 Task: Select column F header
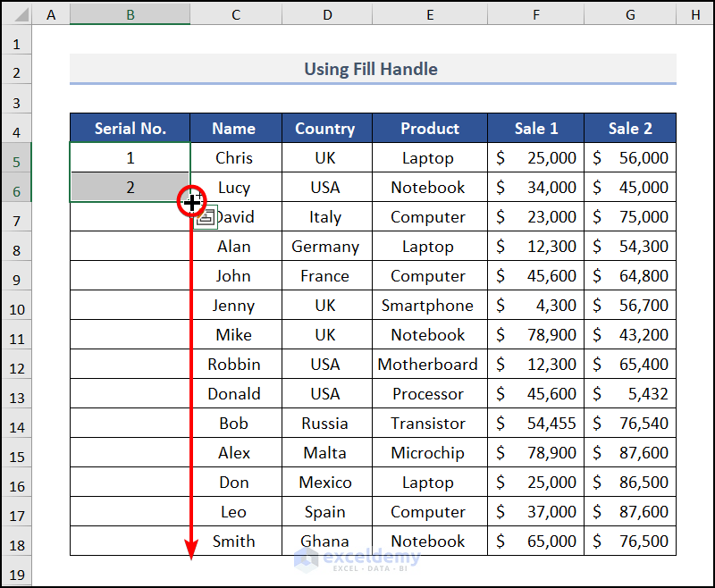point(535,14)
